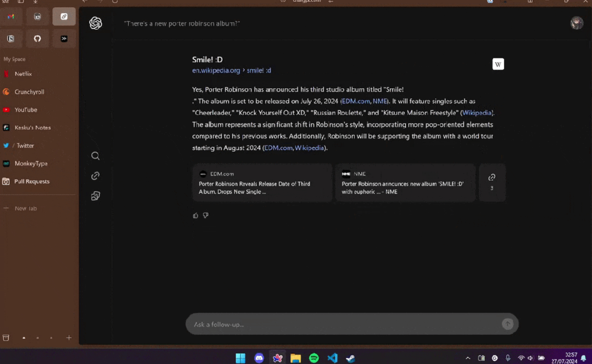Open the en.wikipedia.org link
Image resolution: width=592 pixels, height=364 pixels.
point(216,71)
